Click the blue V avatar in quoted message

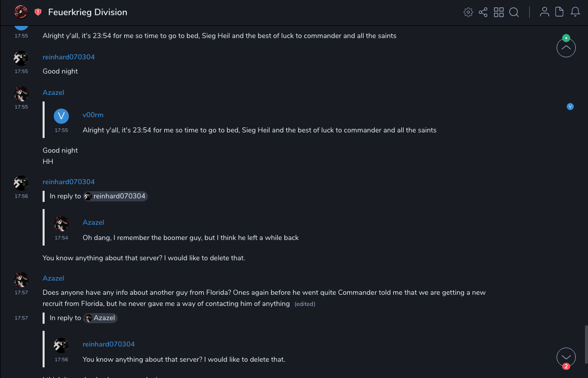coord(61,116)
